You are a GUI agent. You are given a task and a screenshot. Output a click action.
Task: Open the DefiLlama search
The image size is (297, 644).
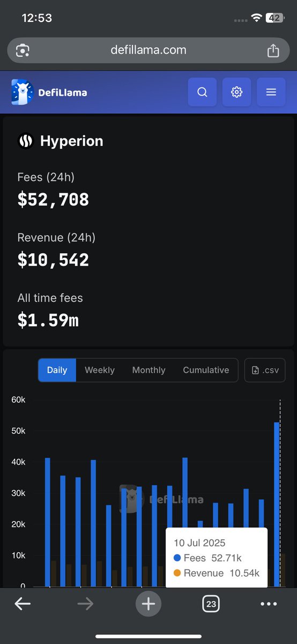point(202,92)
